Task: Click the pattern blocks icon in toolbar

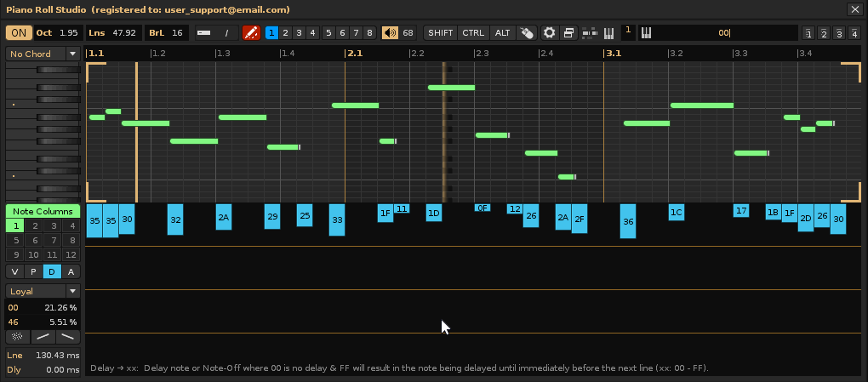Action: [x=589, y=33]
